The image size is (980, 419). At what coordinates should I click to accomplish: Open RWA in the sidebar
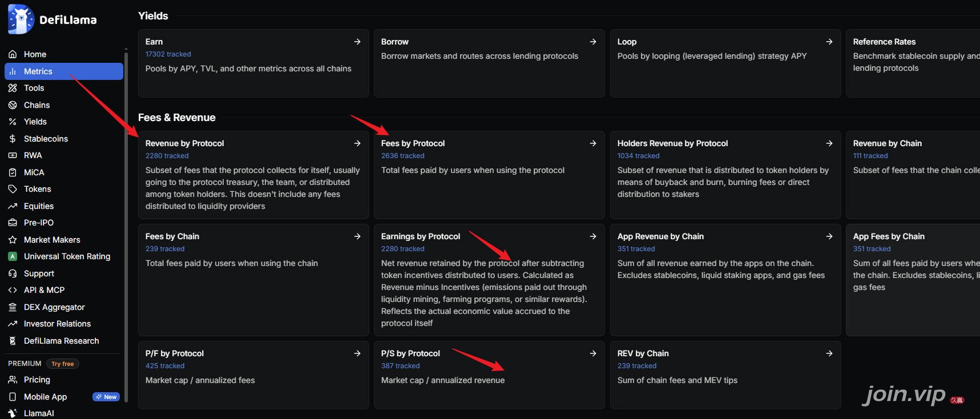64,155
